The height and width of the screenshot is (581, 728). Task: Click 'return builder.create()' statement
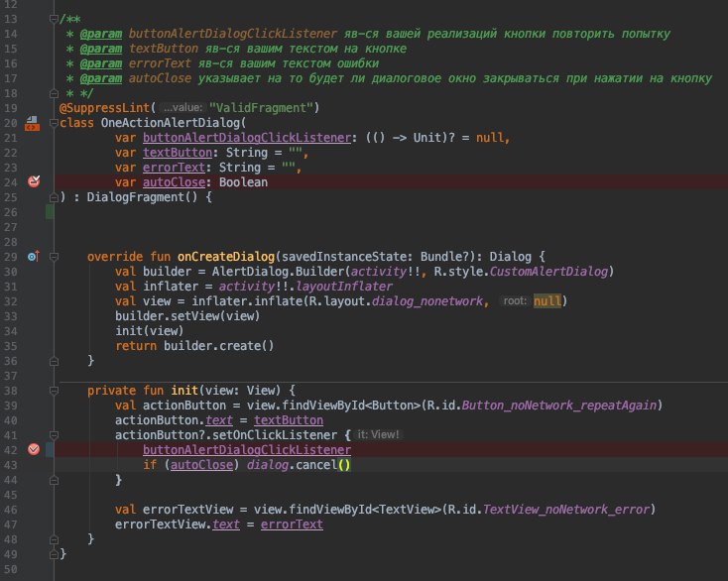194,346
